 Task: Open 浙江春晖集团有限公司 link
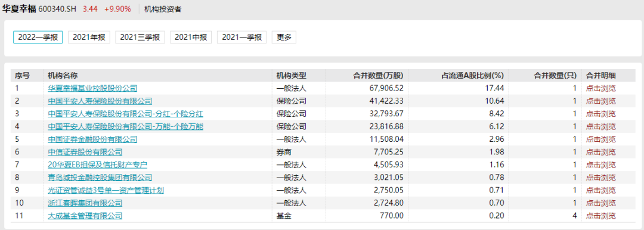(x=85, y=203)
